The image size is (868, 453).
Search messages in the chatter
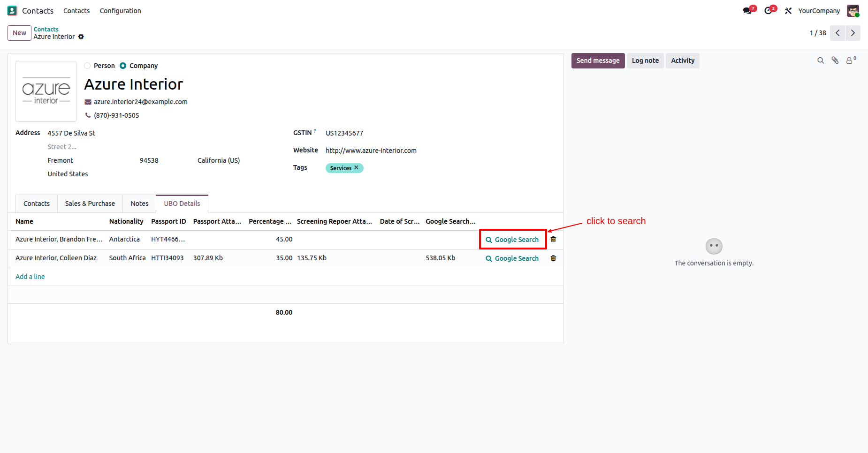click(x=821, y=60)
